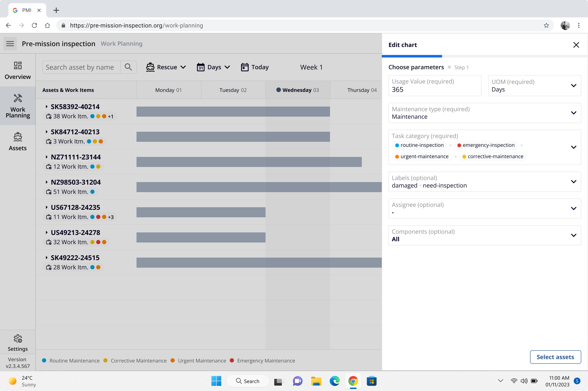This screenshot has width=588, height=391.
Task: Open the hamburger menu icon
Action: pos(10,44)
